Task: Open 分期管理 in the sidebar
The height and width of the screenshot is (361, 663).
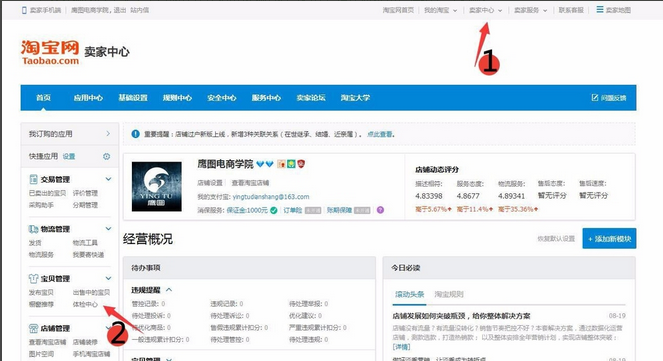Action: [85, 205]
